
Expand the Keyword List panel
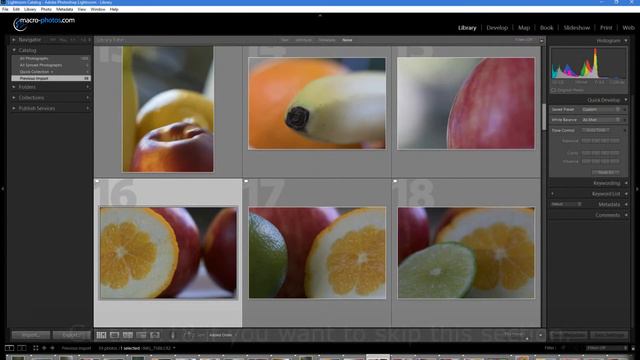click(x=626, y=194)
